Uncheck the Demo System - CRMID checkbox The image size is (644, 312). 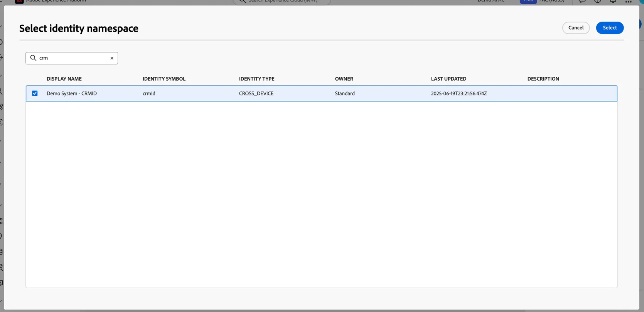35,93
